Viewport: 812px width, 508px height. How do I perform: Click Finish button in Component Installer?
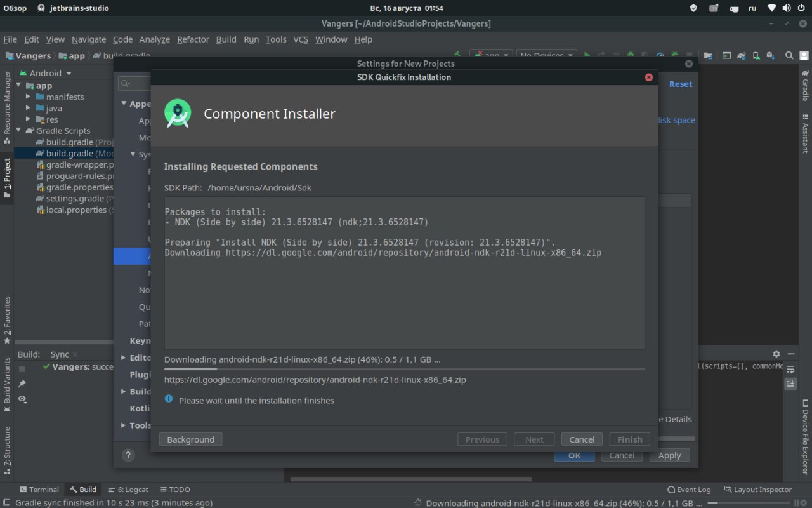(x=629, y=439)
